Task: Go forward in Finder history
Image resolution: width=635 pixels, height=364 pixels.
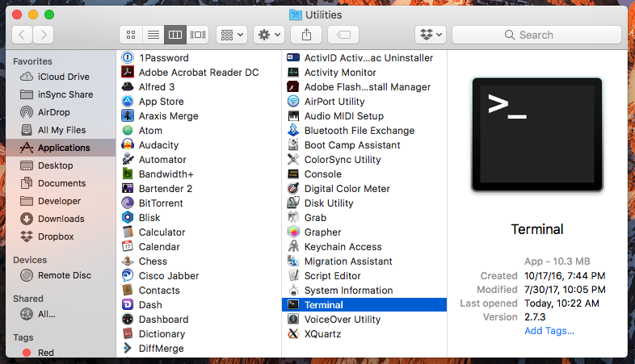Action: 44,35
